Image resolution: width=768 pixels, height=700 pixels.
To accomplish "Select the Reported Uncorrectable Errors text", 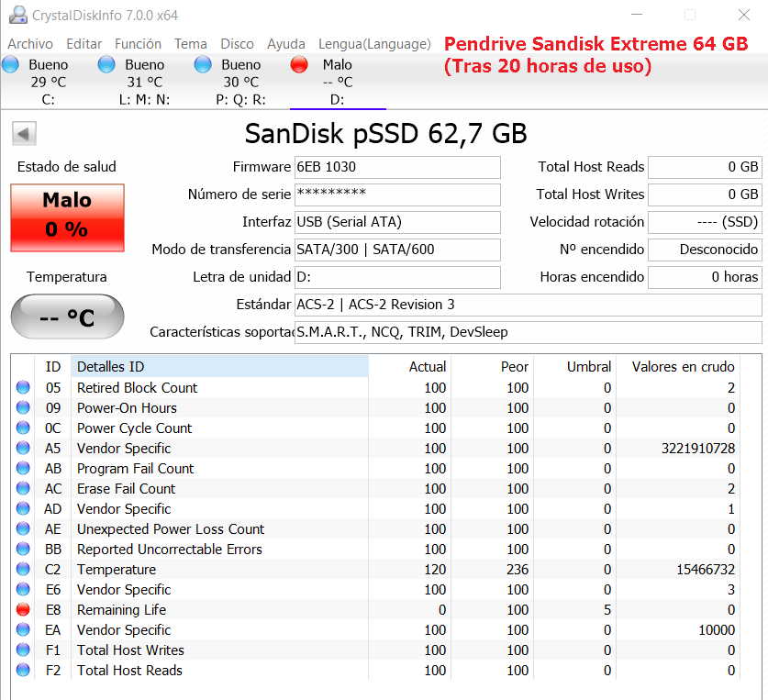I will tap(170, 550).
